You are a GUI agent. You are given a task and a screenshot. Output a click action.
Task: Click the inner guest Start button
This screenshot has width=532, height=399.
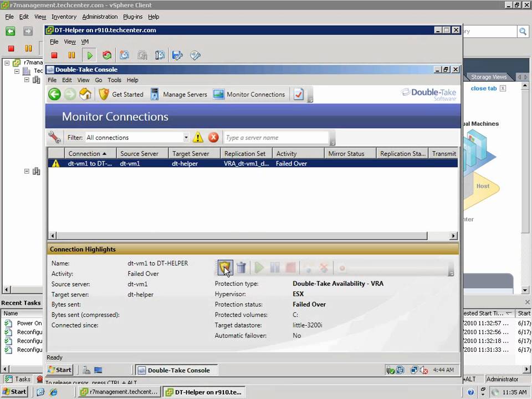[x=59, y=370]
